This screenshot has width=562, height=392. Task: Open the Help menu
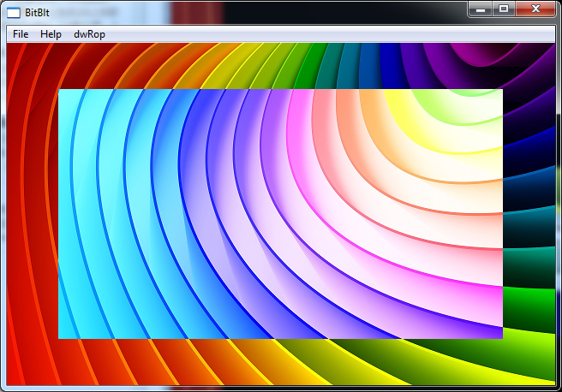tap(51, 34)
